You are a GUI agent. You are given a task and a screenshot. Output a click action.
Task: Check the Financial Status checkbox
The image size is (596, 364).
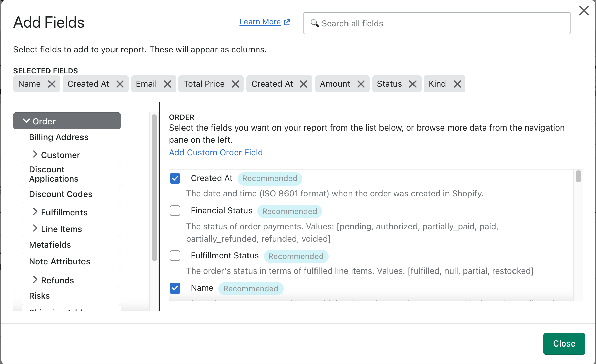click(175, 211)
